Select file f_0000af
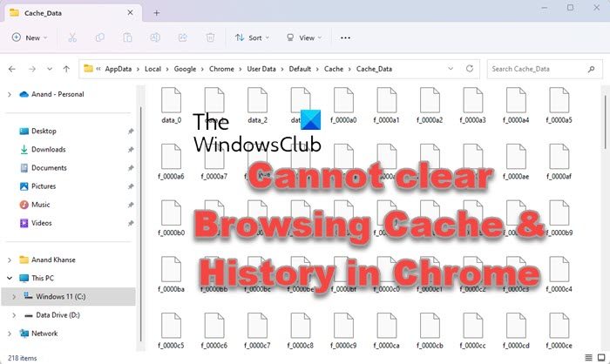This screenshot has height=364, width=610. [559, 162]
